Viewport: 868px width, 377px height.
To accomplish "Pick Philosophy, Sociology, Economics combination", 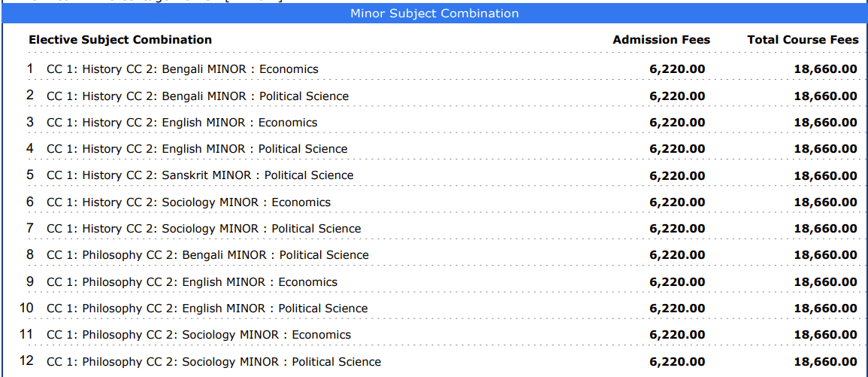I will click(x=198, y=335).
